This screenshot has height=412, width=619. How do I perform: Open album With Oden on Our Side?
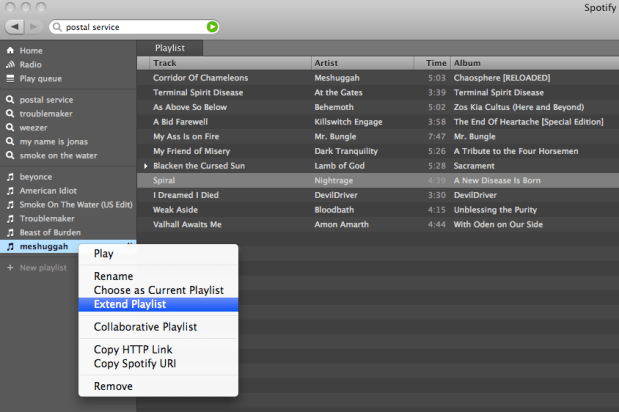click(498, 225)
